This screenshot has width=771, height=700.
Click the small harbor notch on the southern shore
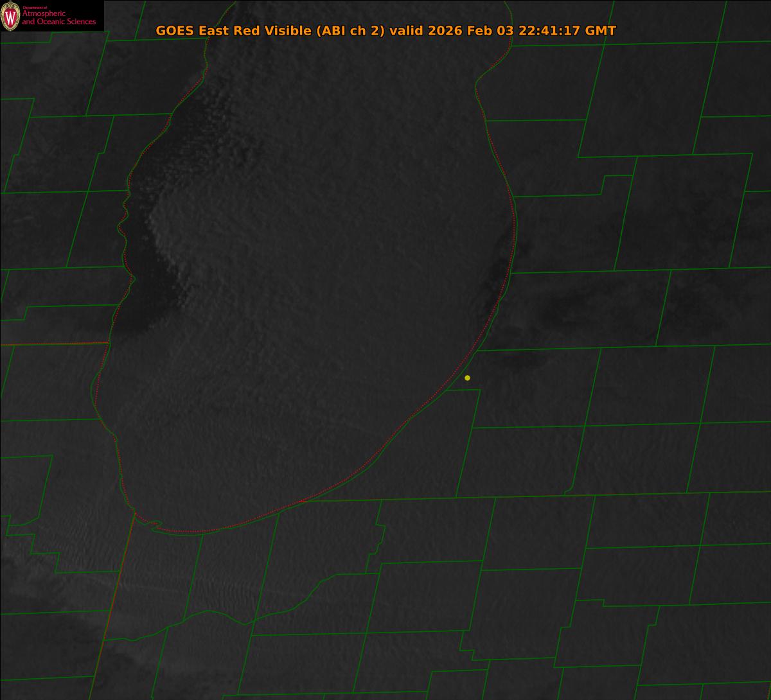pyautogui.click(x=154, y=527)
